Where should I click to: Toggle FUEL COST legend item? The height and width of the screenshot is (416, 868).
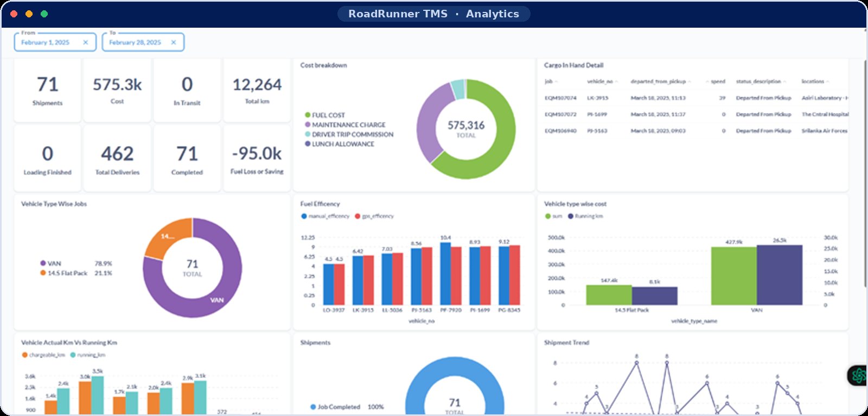pyautogui.click(x=325, y=115)
